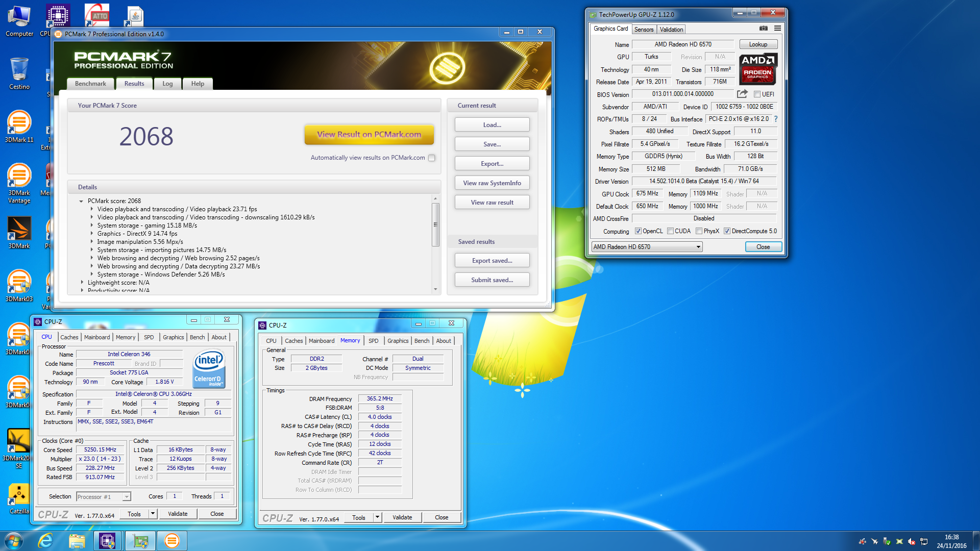
Task: Open the GPU selection dropdown in GPU-Z
Action: click(x=647, y=247)
